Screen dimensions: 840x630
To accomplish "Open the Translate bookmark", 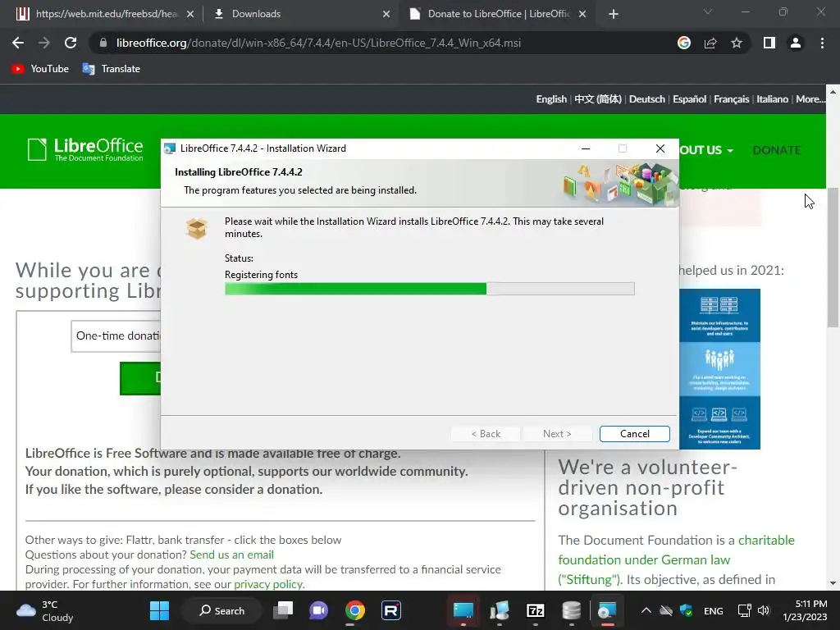I will pyautogui.click(x=112, y=69).
